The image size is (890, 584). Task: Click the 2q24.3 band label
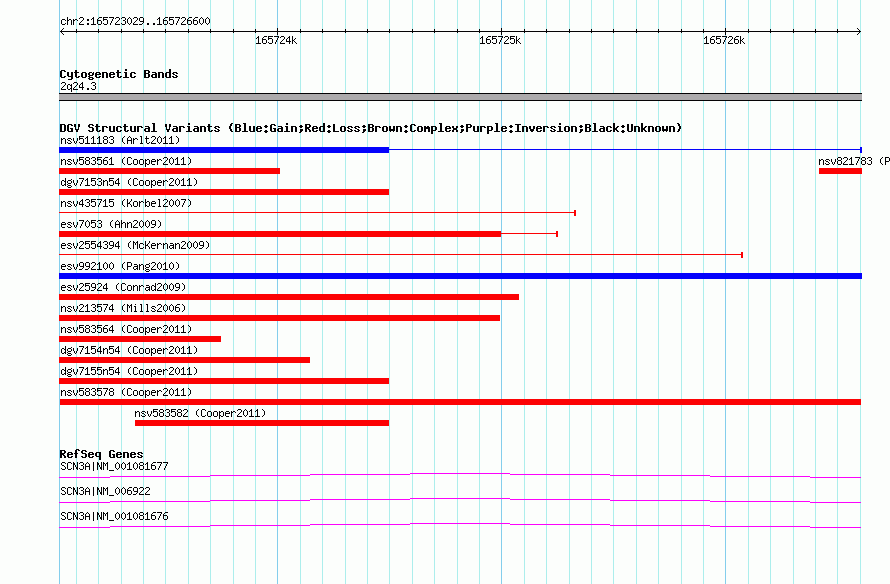click(78, 86)
